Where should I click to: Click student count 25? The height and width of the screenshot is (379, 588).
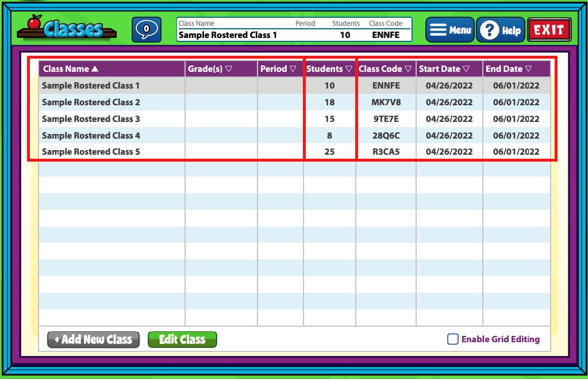point(329,152)
